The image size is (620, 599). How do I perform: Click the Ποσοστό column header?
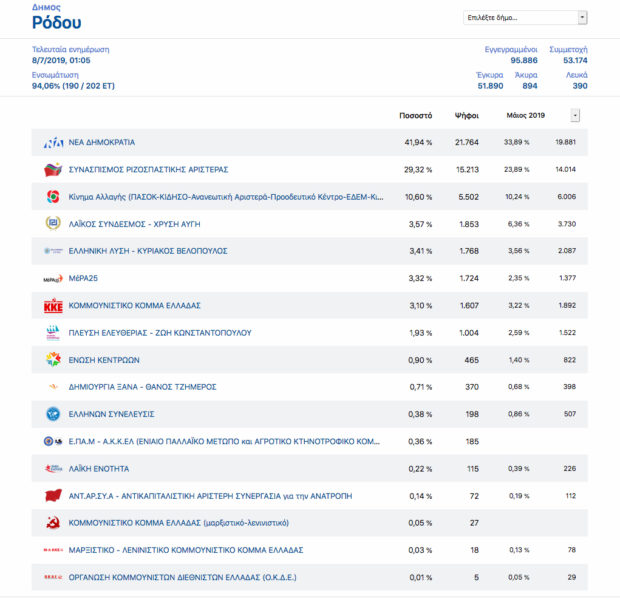(x=416, y=115)
